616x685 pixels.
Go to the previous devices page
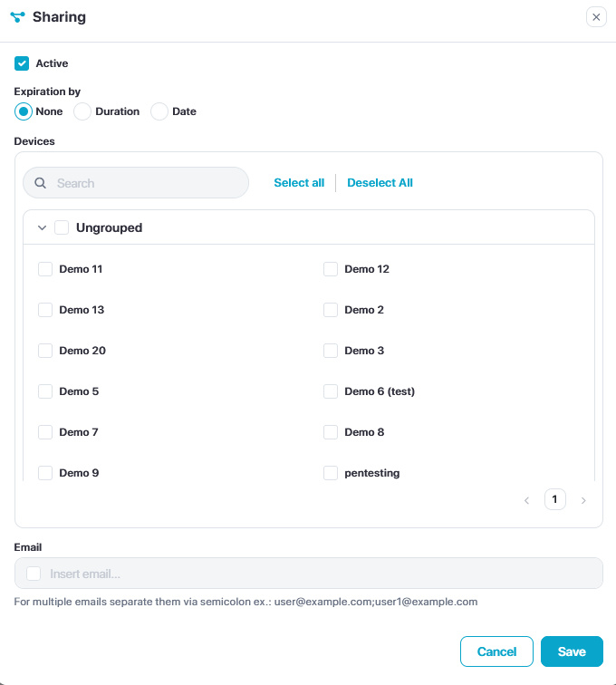tap(526, 500)
